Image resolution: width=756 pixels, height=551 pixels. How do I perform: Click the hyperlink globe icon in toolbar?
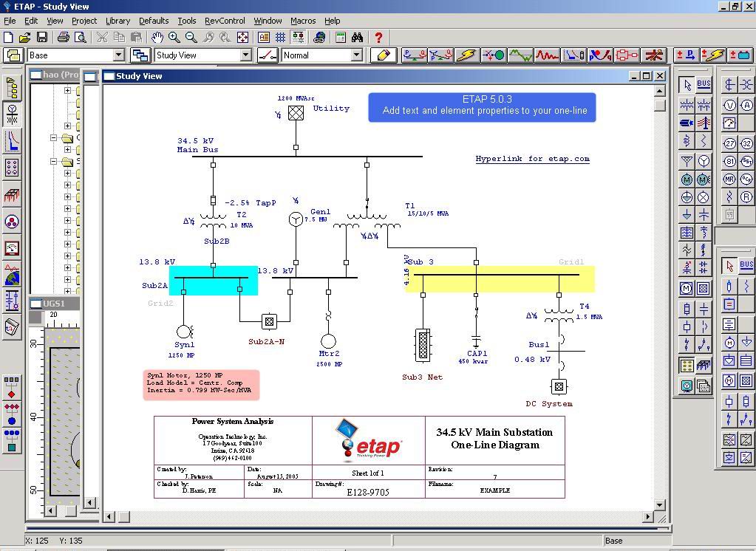[x=319, y=37]
